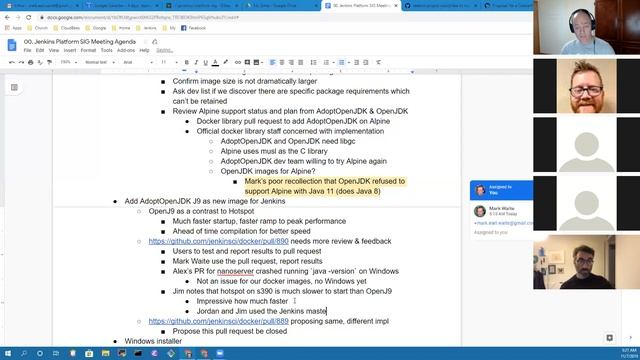Screen dimensions: 640x360
Task: Open Task View on the taskbar
Action: pos(56,353)
